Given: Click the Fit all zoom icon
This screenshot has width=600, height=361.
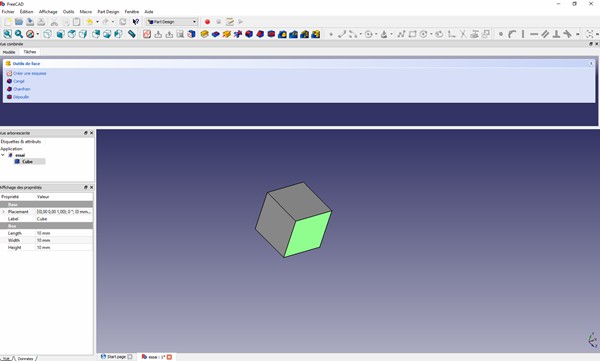Looking at the screenshot, I should 7,34.
